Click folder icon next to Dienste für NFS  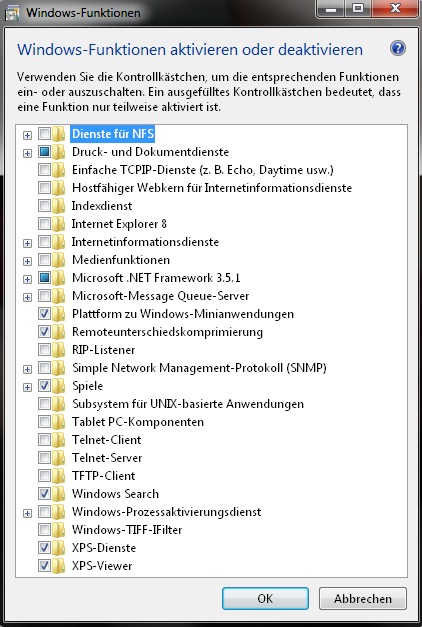pos(58,134)
